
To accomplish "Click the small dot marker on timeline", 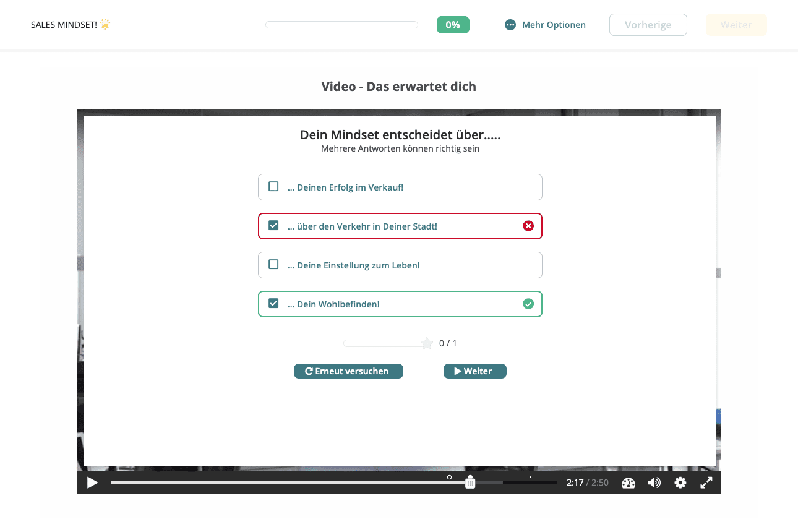I will 531,477.
